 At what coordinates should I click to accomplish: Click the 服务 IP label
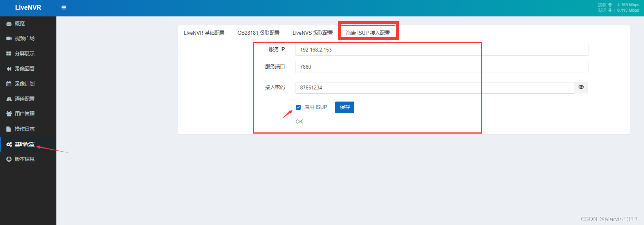tap(277, 49)
